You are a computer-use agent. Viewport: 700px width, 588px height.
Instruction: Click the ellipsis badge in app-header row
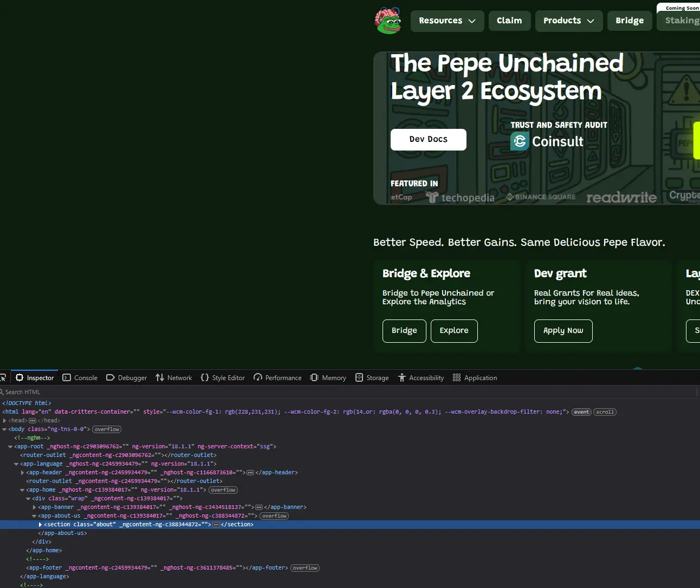click(x=250, y=473)
